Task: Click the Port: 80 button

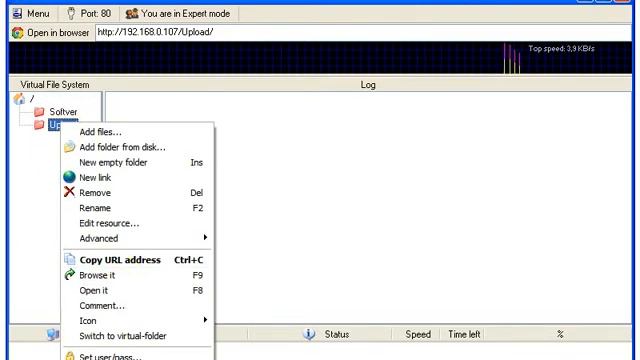Action: point(89,14)
